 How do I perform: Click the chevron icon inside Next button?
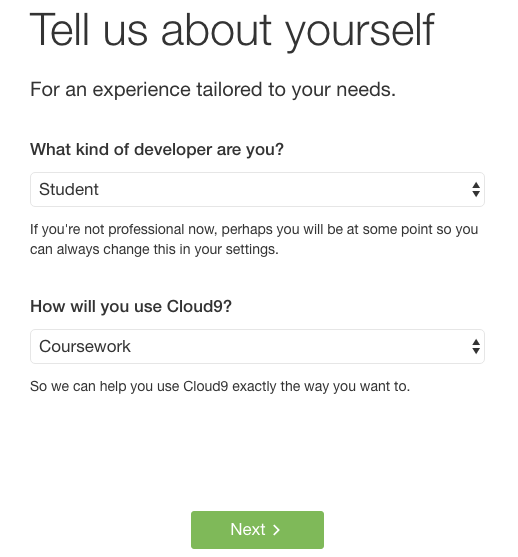pos(276,530)
